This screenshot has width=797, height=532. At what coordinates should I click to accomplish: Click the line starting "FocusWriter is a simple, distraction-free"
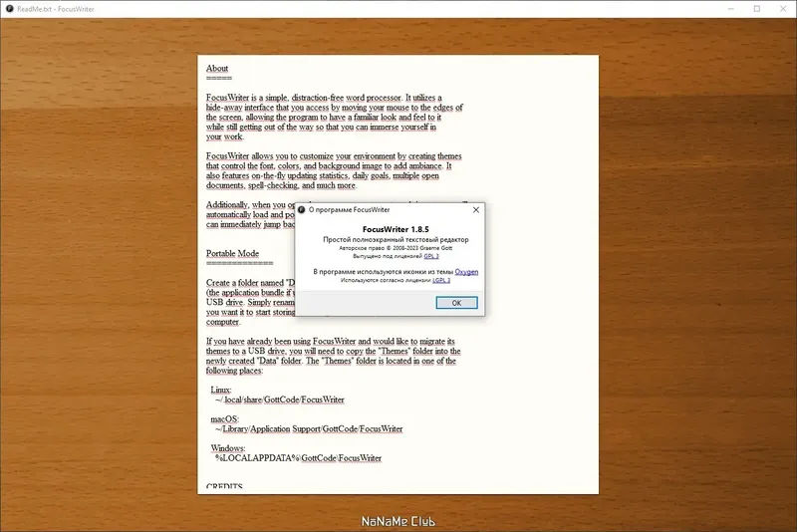click(x=324, y=98)
